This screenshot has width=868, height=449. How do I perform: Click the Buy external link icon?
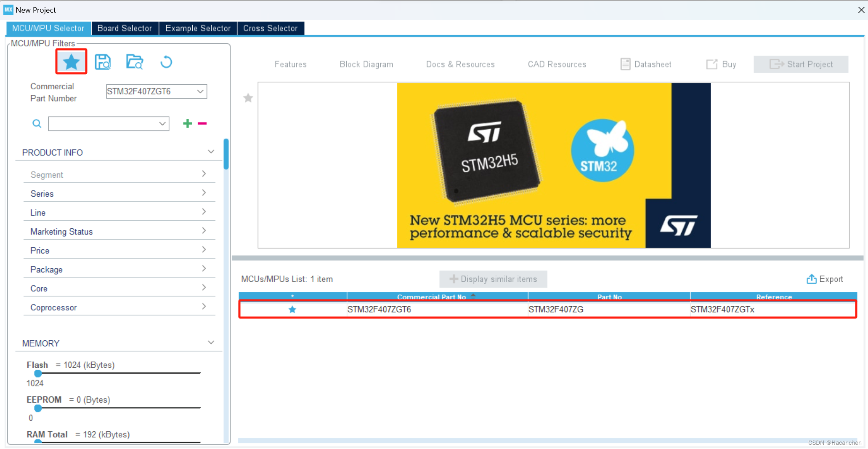point(711,64)
